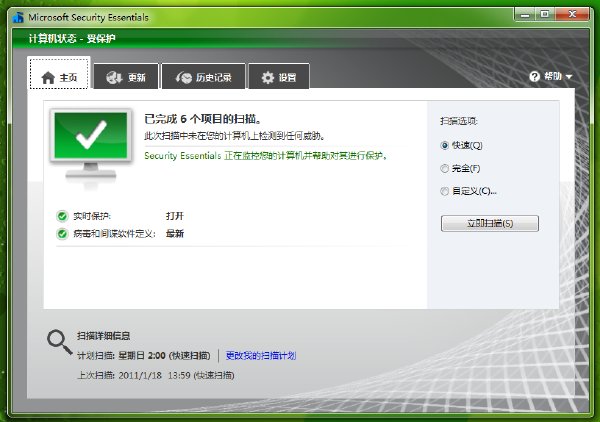
Task: Click the Microsoft Security Essentials title bar icon
Action: pyautogui.click(x=18, y=18)
